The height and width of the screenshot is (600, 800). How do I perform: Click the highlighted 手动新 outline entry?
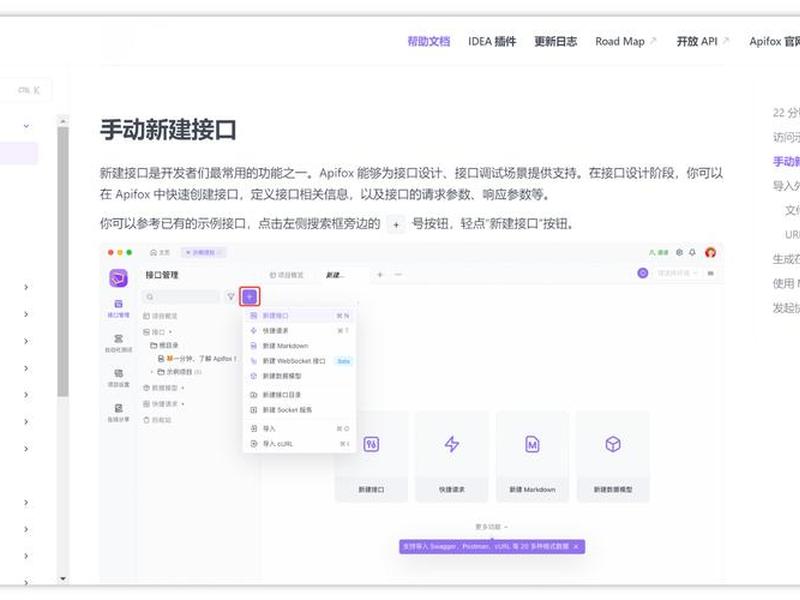(x=786, y=162)
